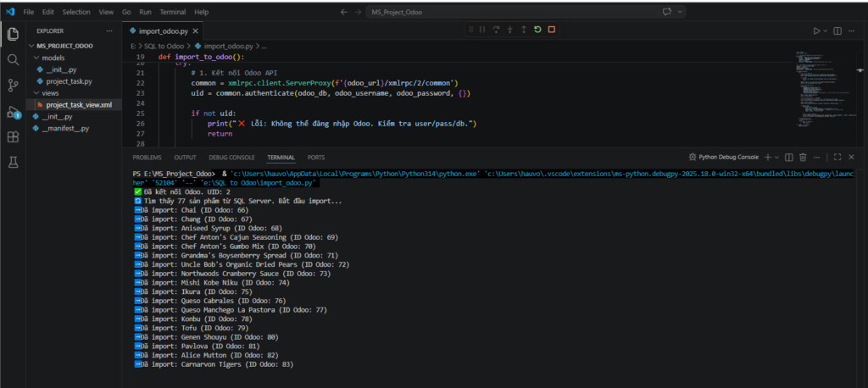This screenshot has height=388, width=868.
Task: Stop the debug session with red square
Action: [551, 30]
